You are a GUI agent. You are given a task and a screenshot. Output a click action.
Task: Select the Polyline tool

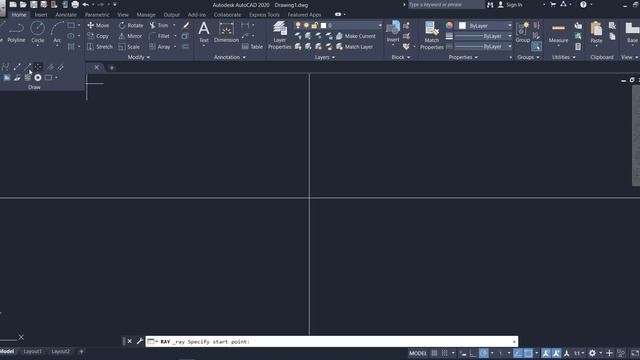coord(16,32)
